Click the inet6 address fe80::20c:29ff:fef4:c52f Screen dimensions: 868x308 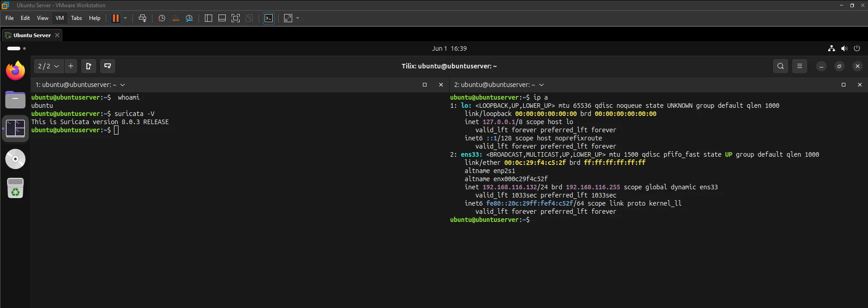(530, 203)
